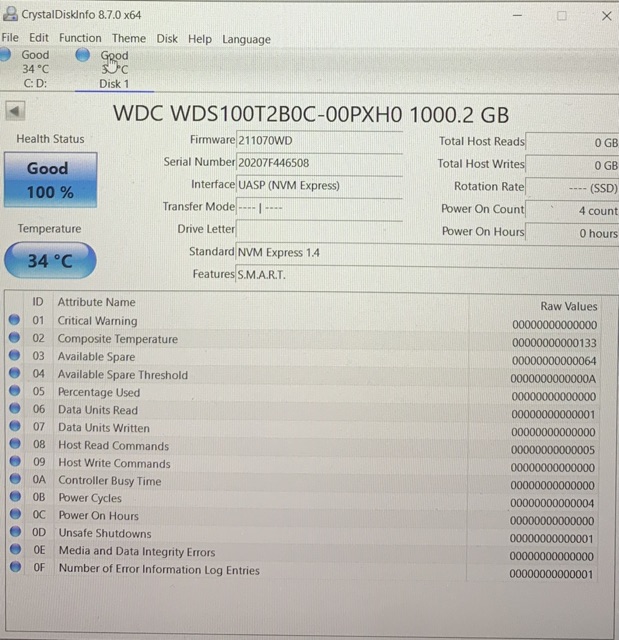Select the Controller Busy Time attribute name
Viewport: 619px width, 640px height.
point(110,481)
